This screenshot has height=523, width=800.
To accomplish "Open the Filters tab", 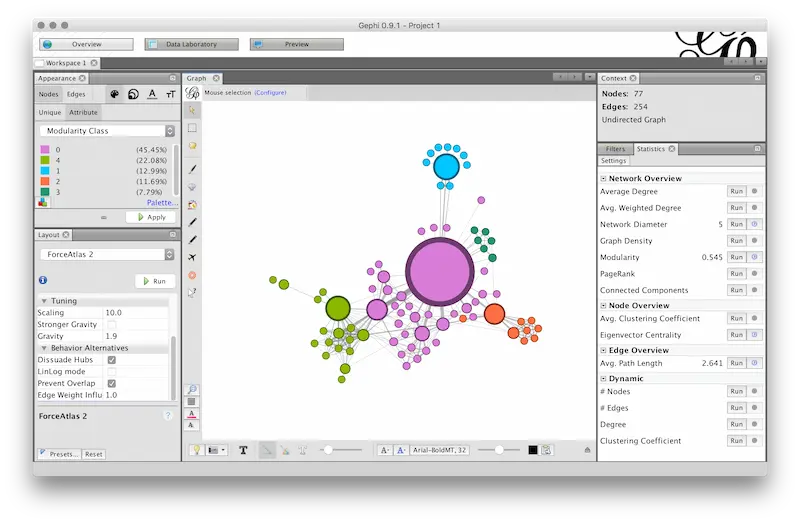I will tap(615, 149).
